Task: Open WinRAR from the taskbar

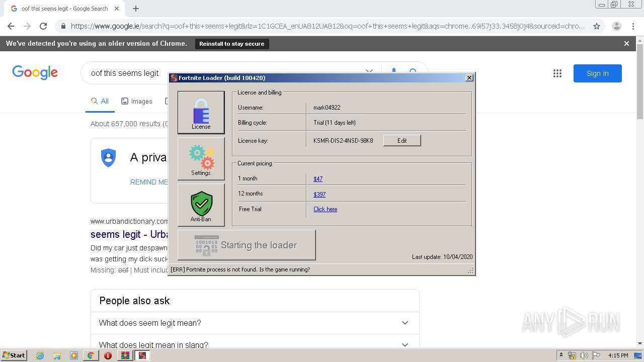Action: 125,355
